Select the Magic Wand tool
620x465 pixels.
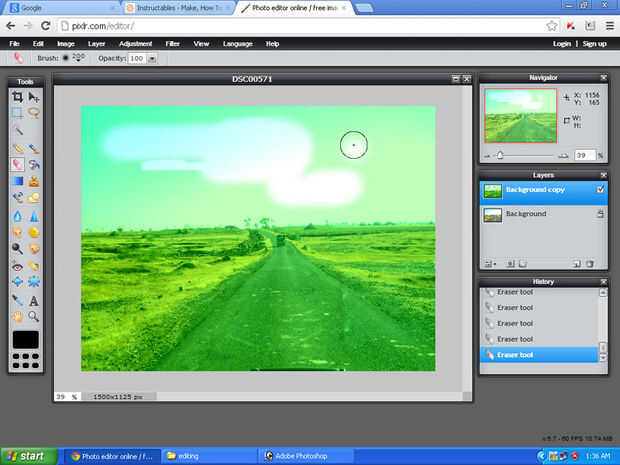pyautogui.click(x=17, y=130)
